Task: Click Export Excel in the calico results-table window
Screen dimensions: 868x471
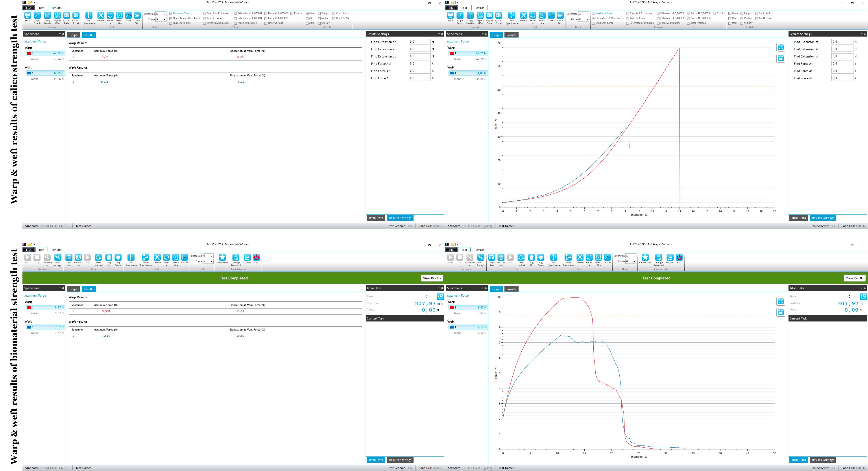Action: tap(76, 18)
